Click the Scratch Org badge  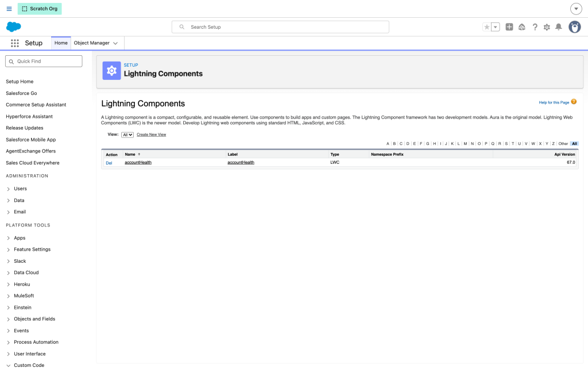[x=40, y=9]
